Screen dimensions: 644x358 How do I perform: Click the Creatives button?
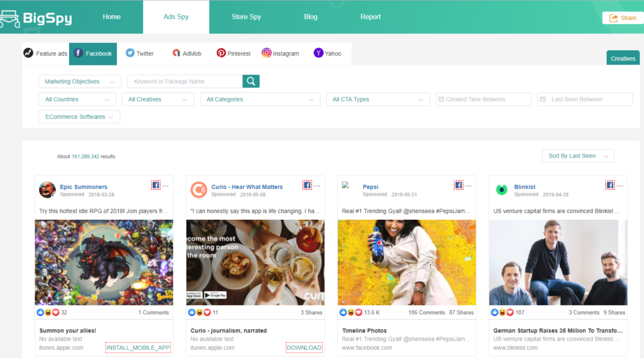pos(623,58)
